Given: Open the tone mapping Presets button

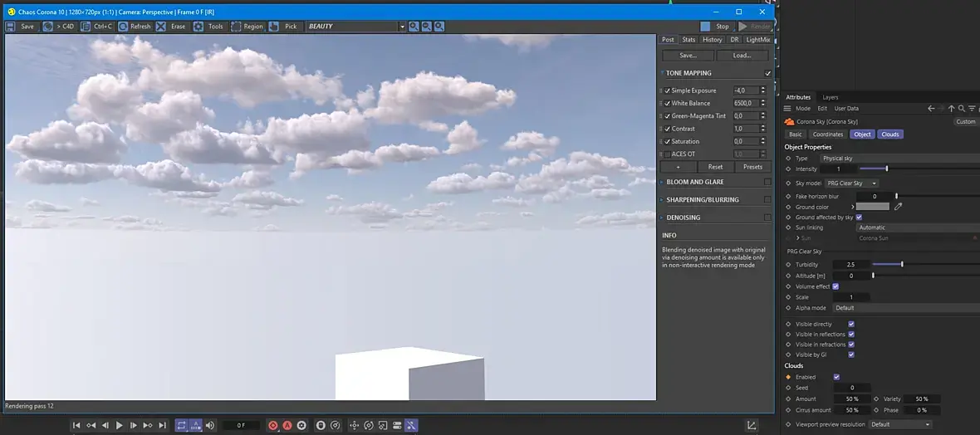Looking at the screenshot, I should (x=752, y=167).
